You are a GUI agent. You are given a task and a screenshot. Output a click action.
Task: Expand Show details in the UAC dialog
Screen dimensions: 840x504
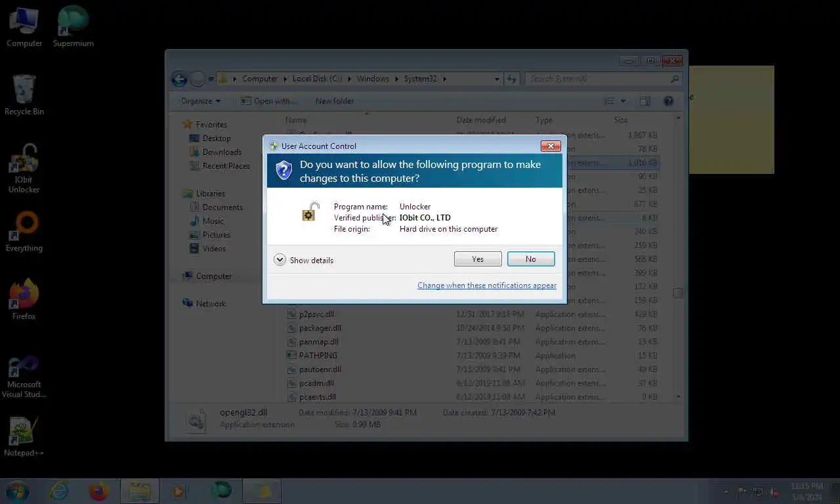(x=304, y=260)
